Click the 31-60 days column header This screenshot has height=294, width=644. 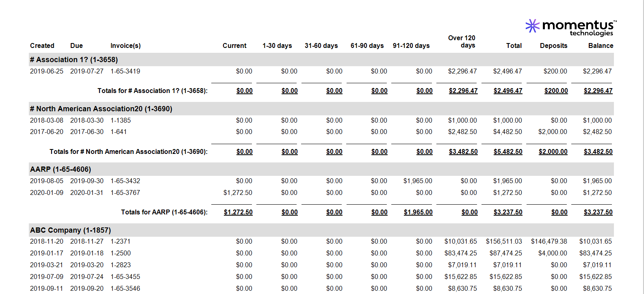pyautogui.click(x=321, y=45)
